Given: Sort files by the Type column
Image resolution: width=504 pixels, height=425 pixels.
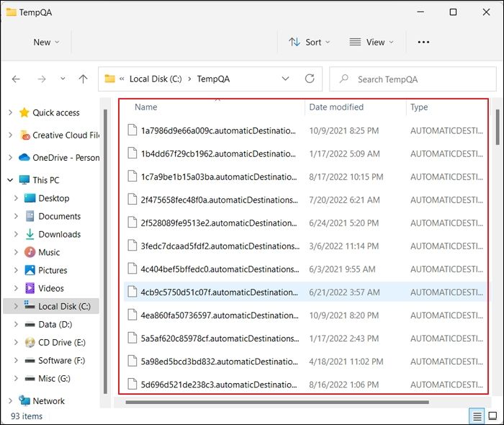Looking at the screenshot, I should click(x=419, y=107).
